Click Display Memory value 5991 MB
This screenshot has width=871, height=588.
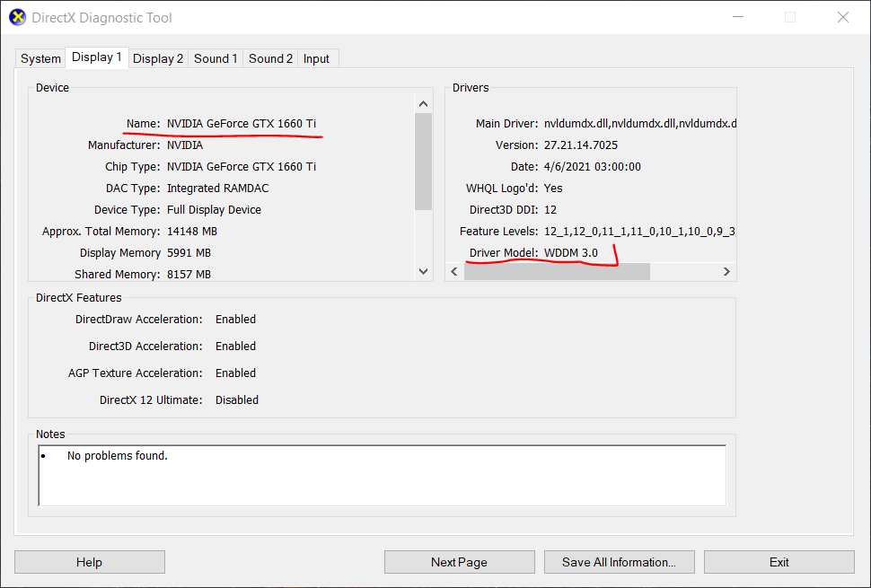tap(189, 252)
